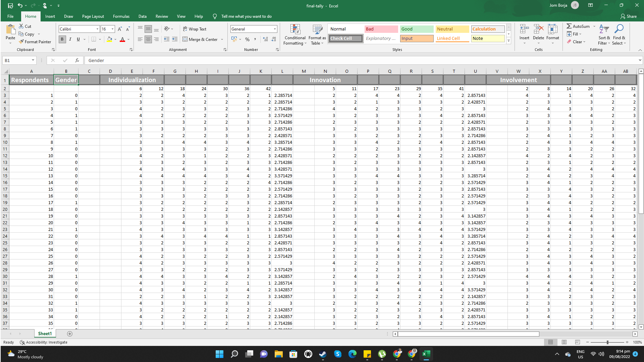The width and height of the screenshot is (644, 362).
Task: Click the Cut scissors icon
Action: tap(21, 26)
